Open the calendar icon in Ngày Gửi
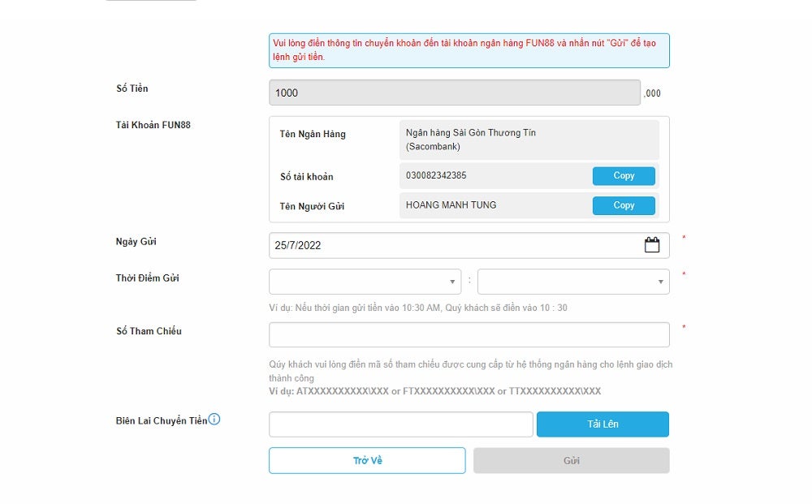The height and width of the screenshot is (504, 812). (651, 245)
